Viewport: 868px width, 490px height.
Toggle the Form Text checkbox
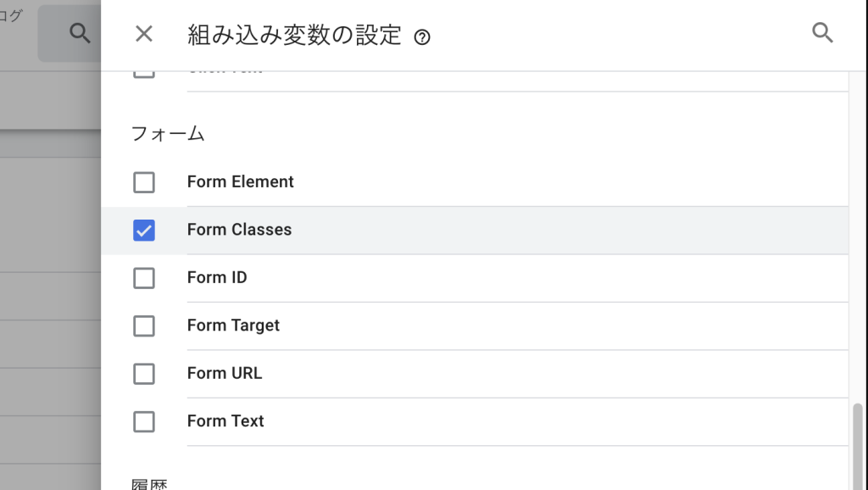click(144, 422)
